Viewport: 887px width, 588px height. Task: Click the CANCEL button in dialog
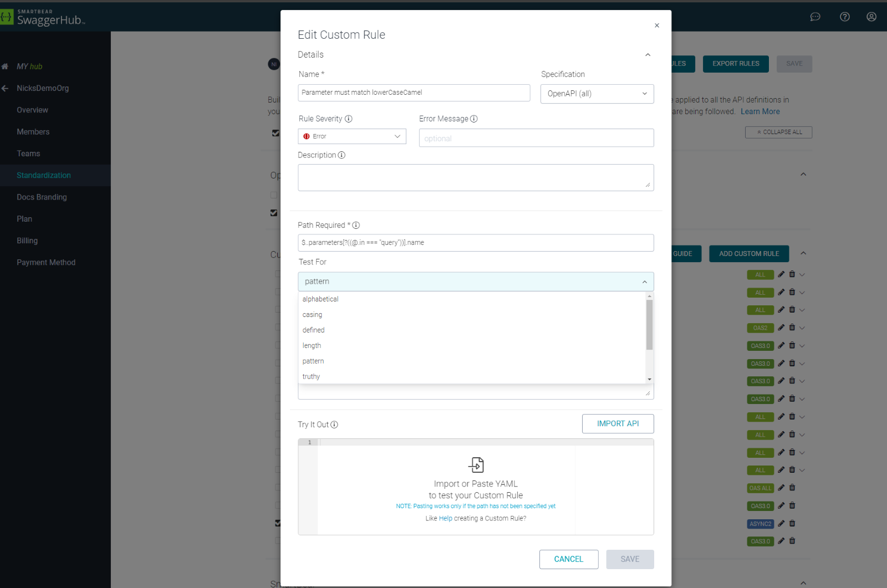(x=568, y=559)
